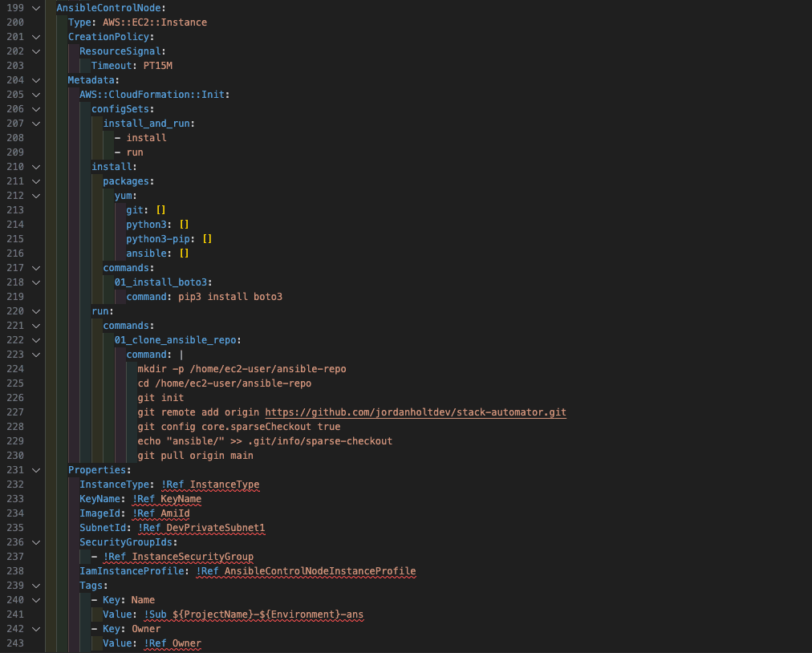
Task: Fold the commands block on line 221
Action: click(x=36, y=326)
